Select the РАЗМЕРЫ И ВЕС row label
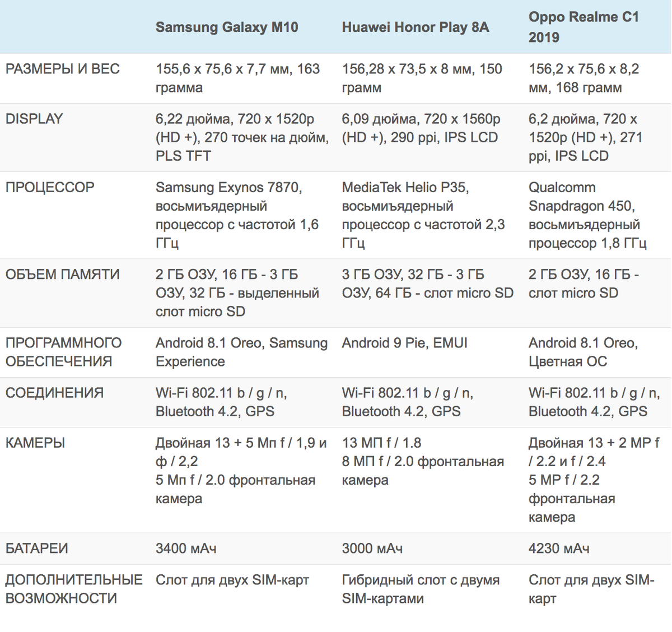Screen dimensions: 672x632 [x=63, y=69]
